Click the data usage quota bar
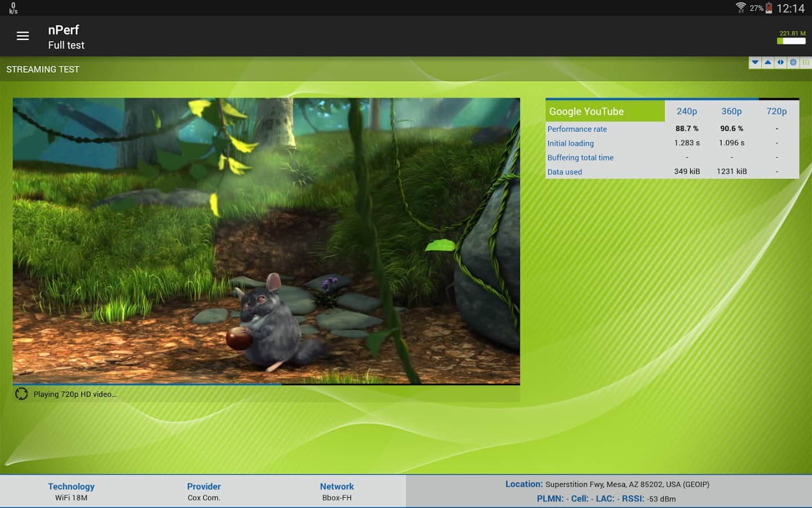This screenshot has width=812, height=508. tap(791, 41)
